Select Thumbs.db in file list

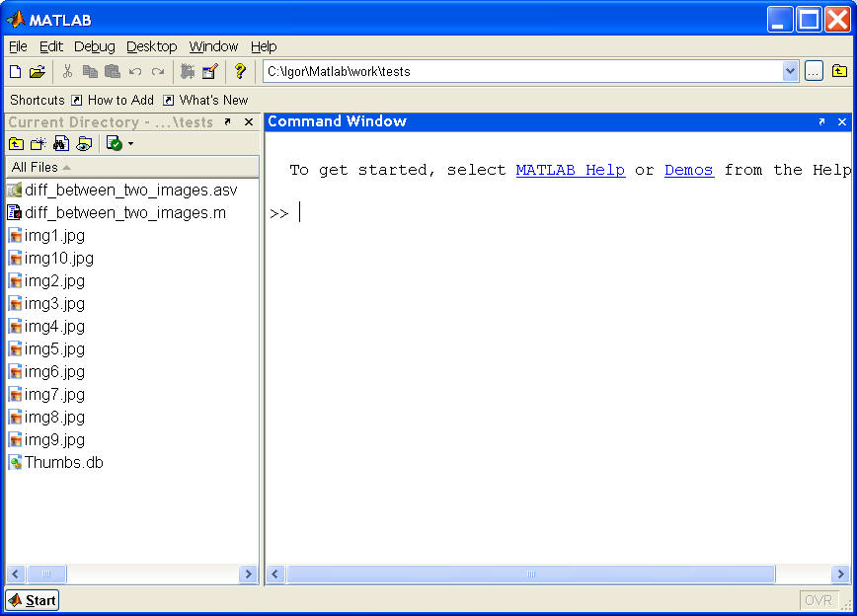click(x=64, y=462)
